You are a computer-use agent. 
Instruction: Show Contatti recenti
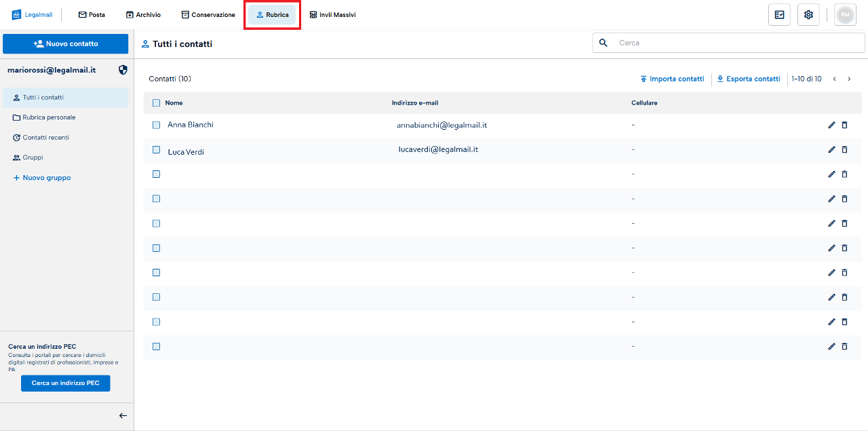pyautogui.click(x=41, y=138)
